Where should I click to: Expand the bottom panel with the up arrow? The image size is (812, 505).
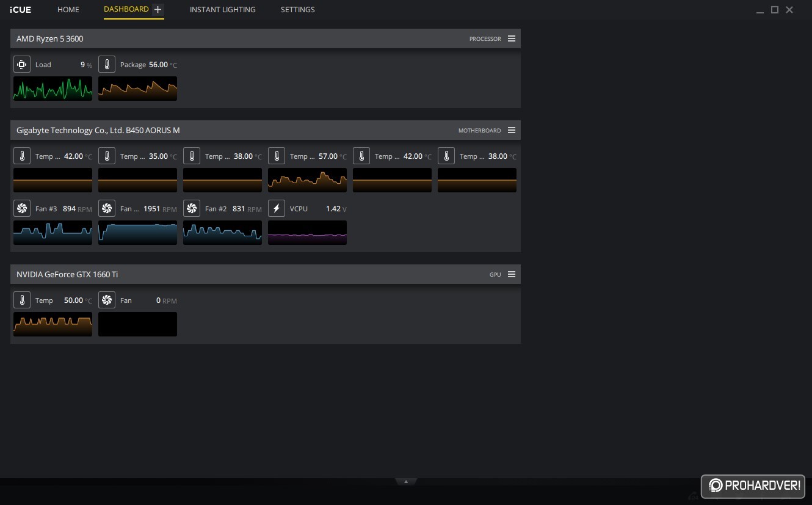[x=406, y=482]
